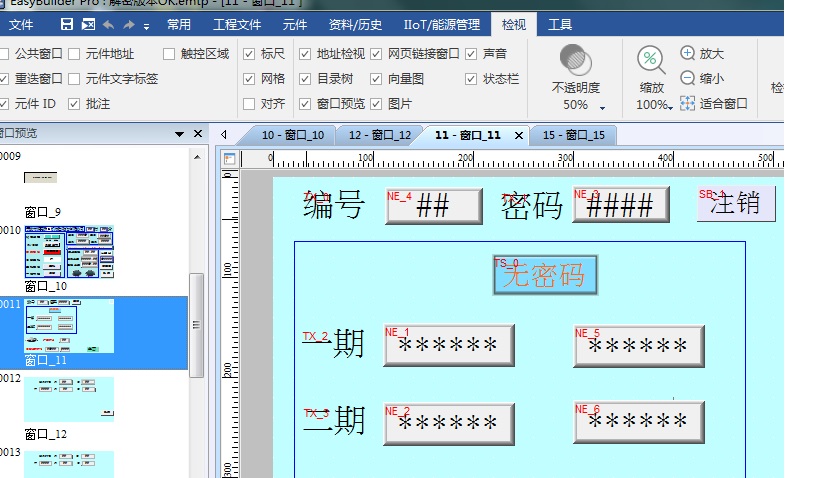This screenshot has height=478, width=819.
Task: Switch to the 12 - 窗口_12 tab
Action: pos(379,135)
